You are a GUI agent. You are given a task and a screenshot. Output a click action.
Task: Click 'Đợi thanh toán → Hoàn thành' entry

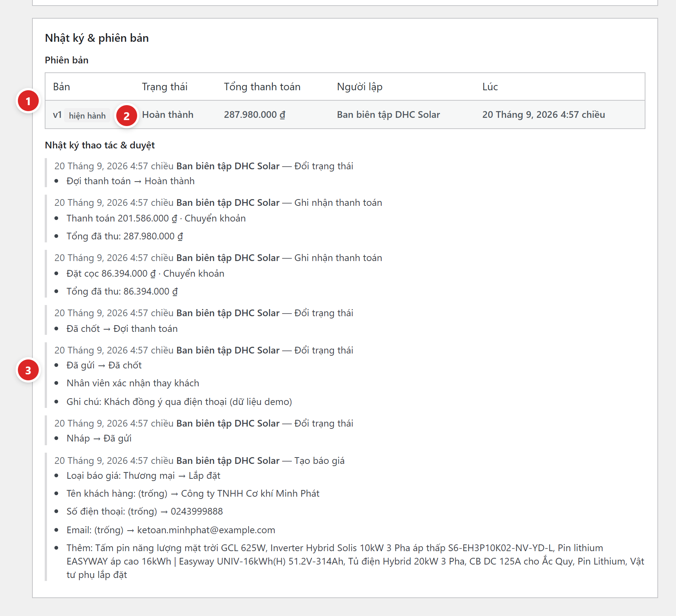(130, 181)
